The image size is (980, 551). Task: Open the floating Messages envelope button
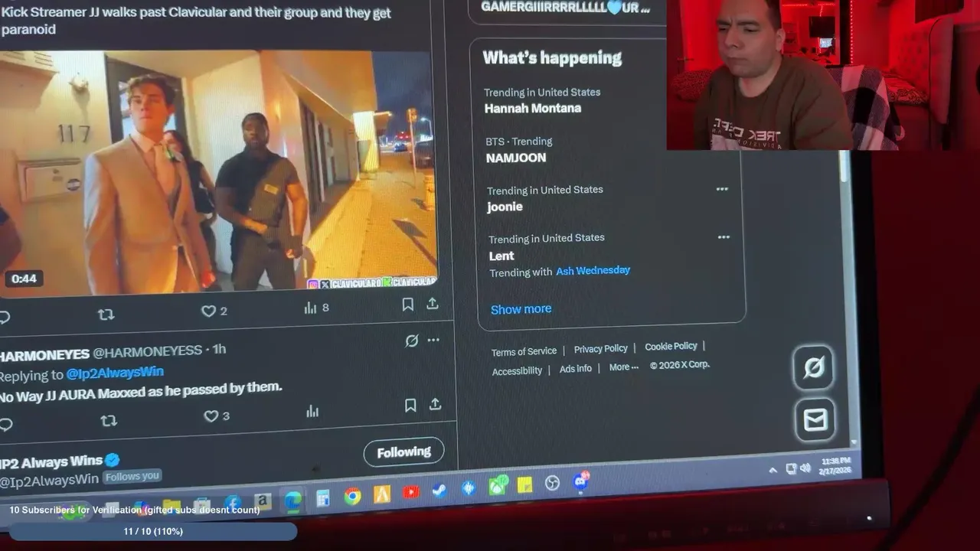coord(815,419)
